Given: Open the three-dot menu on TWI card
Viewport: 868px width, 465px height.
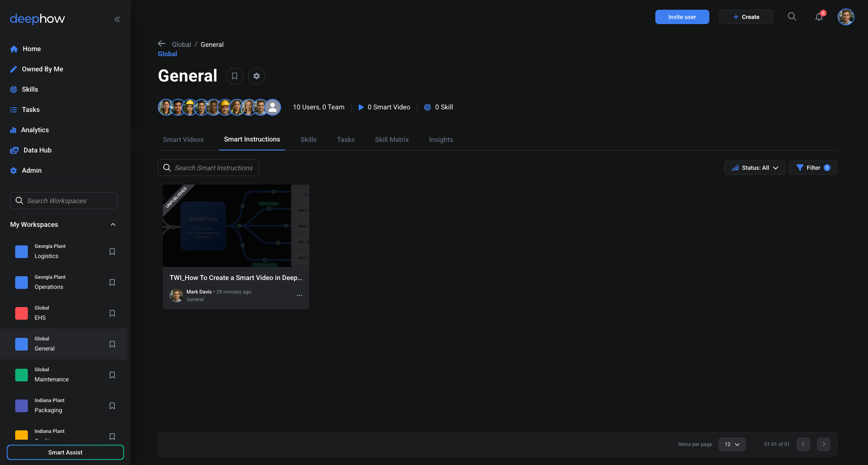Looking at the screenshot, I should point(299,295).
